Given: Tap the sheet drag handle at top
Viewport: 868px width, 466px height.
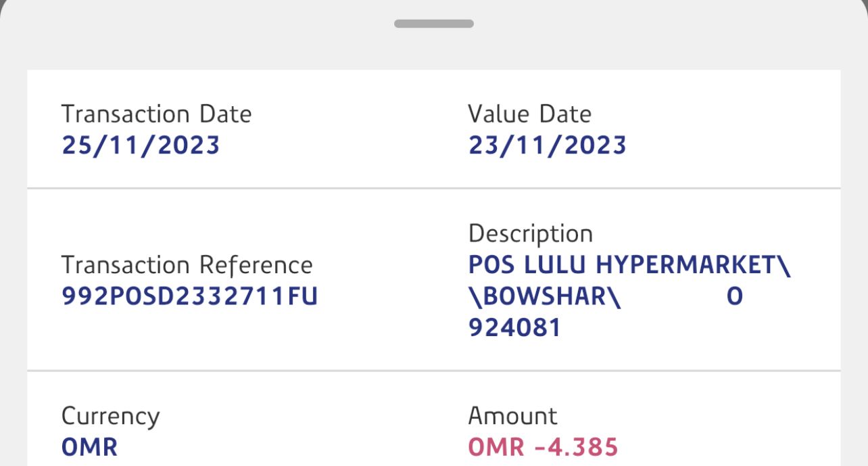Looking at the screenshot, I should [x=433, y=24].
